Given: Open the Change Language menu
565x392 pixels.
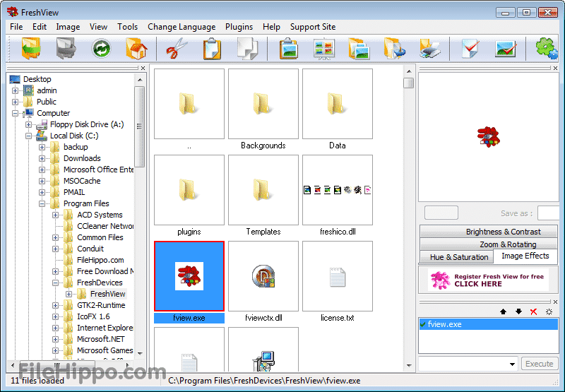Looking at the screenshot, I should [x=182, y=27].
